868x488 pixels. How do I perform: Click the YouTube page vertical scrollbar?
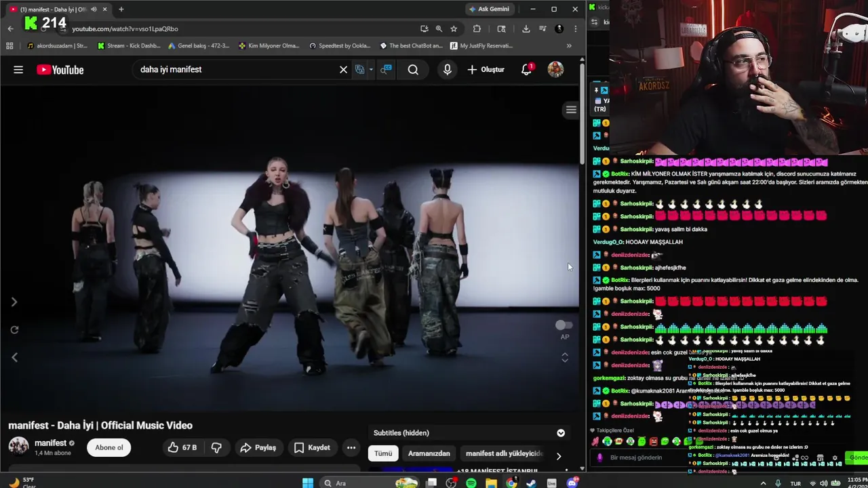pyautogui.click(x=582, y=115)
